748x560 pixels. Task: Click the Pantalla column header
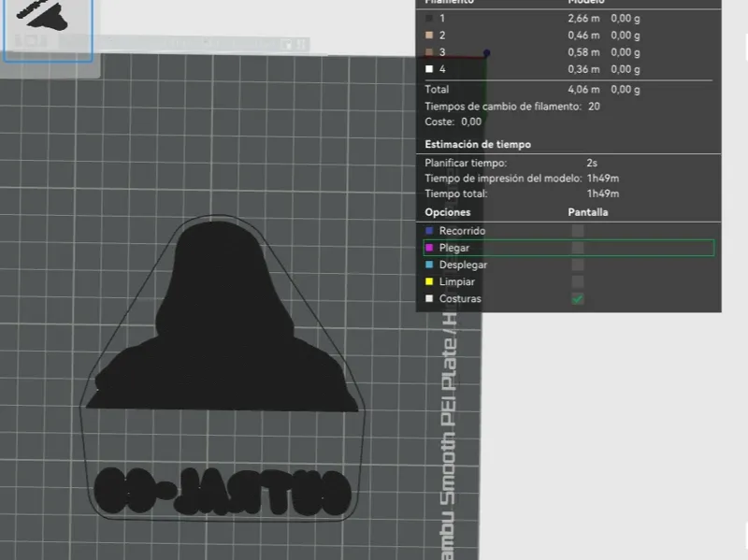(x=588, y=212)
